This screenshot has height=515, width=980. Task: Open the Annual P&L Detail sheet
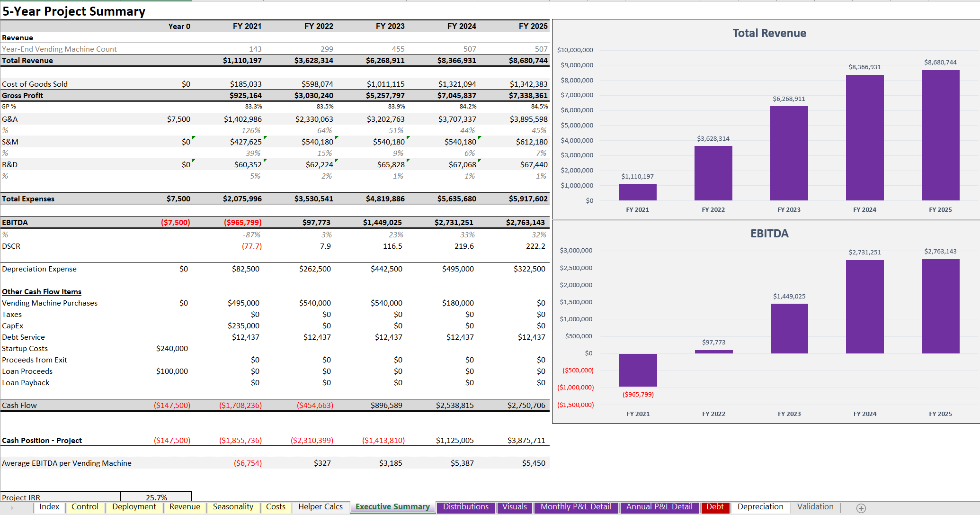pos(659,507)
